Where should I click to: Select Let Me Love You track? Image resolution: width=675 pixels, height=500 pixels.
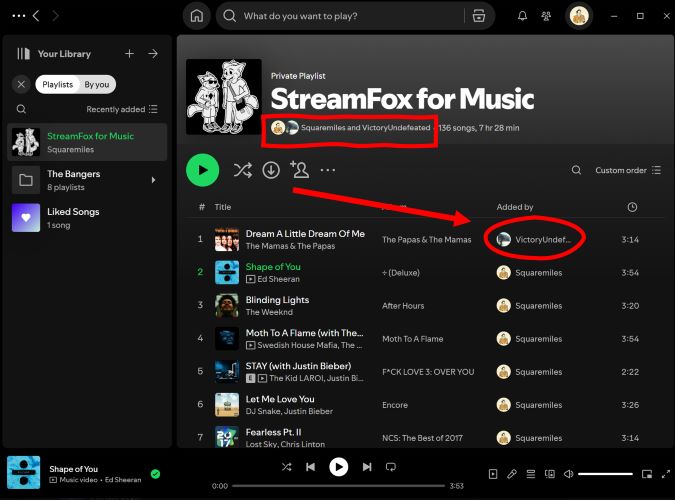point(280,399)
